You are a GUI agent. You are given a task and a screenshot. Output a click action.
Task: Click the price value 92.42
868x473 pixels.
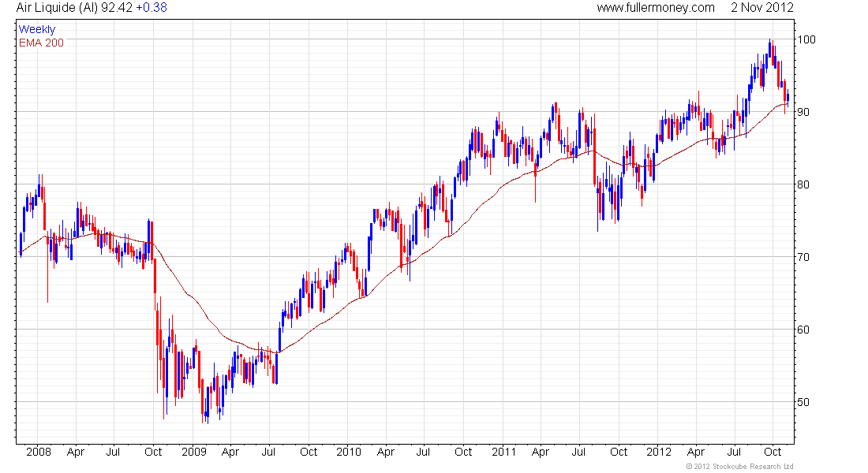(x=116, y=8)
